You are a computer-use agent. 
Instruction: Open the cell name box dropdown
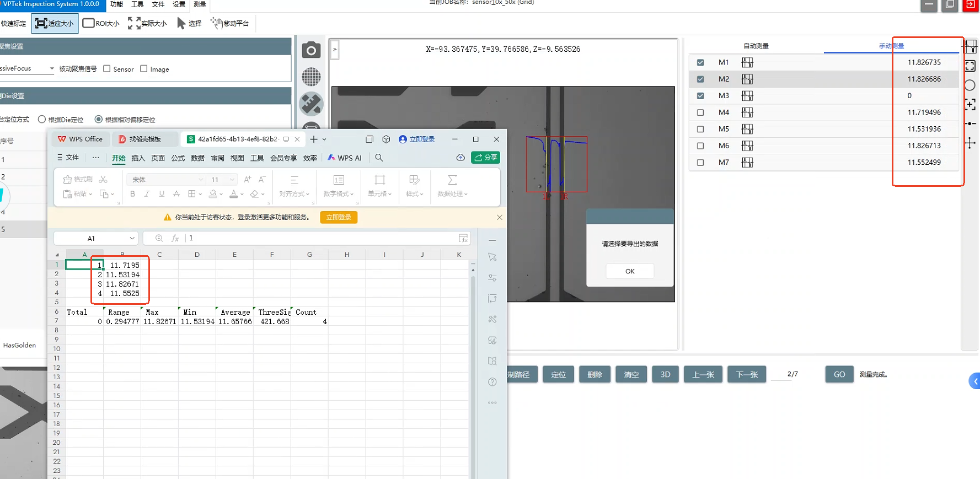tap(132, 238)
